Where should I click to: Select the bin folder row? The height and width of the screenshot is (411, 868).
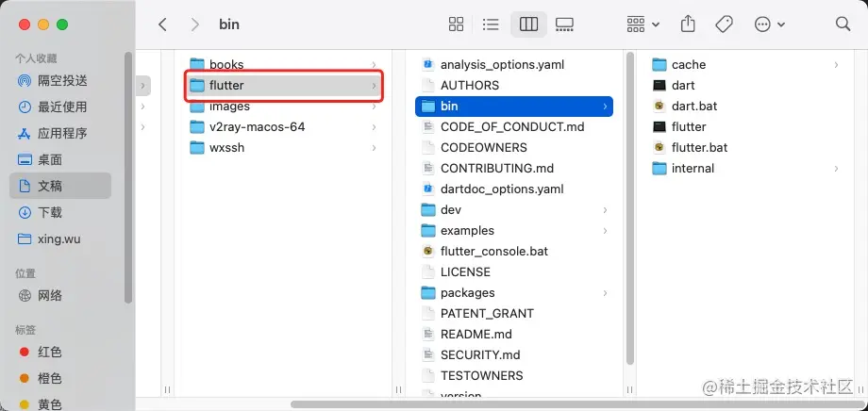(x=514, y=107)
